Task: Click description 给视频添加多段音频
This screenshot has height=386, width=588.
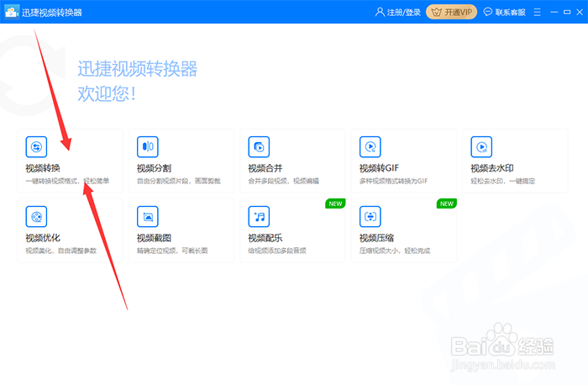Action: point(277,251)
